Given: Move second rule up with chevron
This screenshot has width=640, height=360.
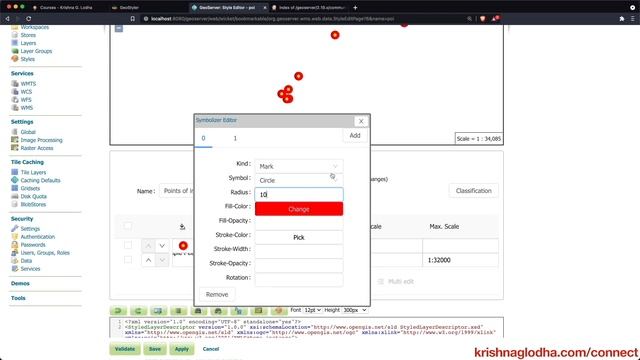Looking at the screenshot, I should click(149, 260).
